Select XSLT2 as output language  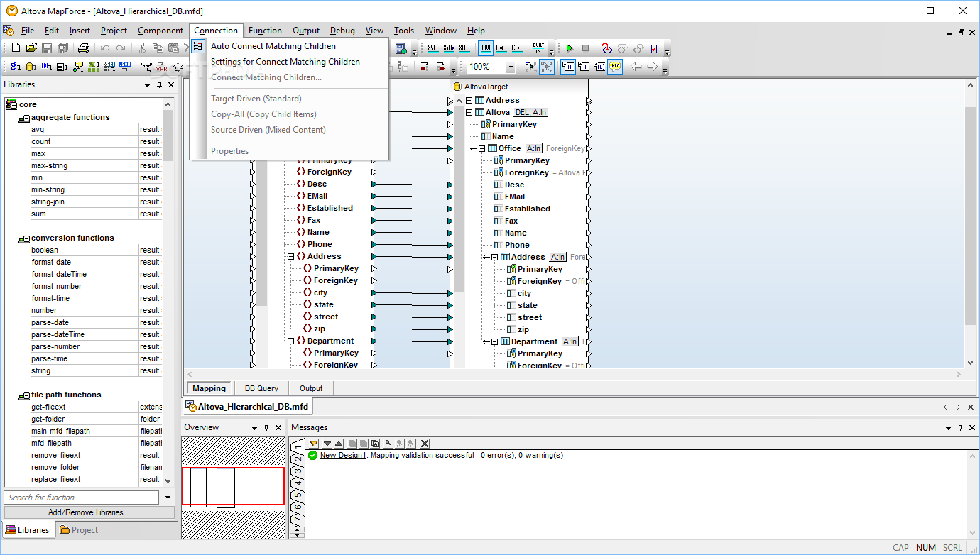(x=449, y=48)
